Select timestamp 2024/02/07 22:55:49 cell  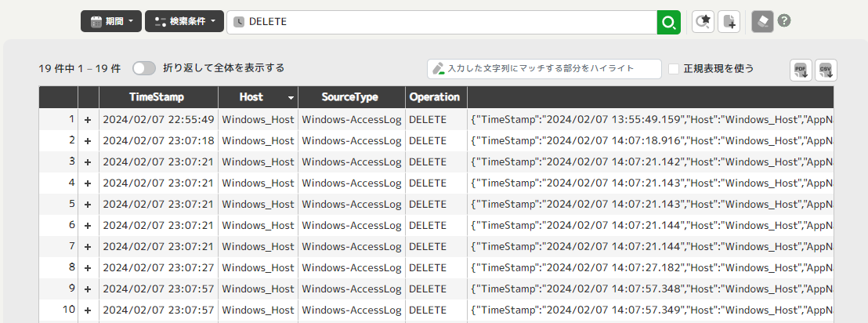click(158, 120)
